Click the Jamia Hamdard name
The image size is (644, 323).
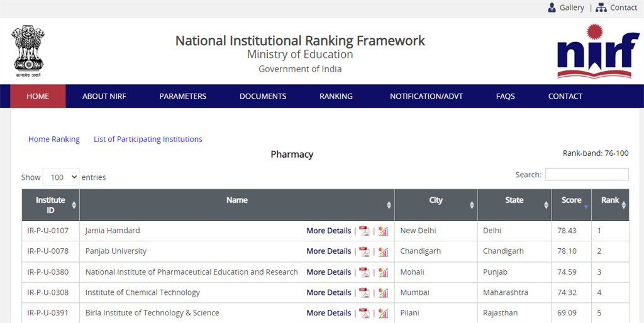(113, 231)
